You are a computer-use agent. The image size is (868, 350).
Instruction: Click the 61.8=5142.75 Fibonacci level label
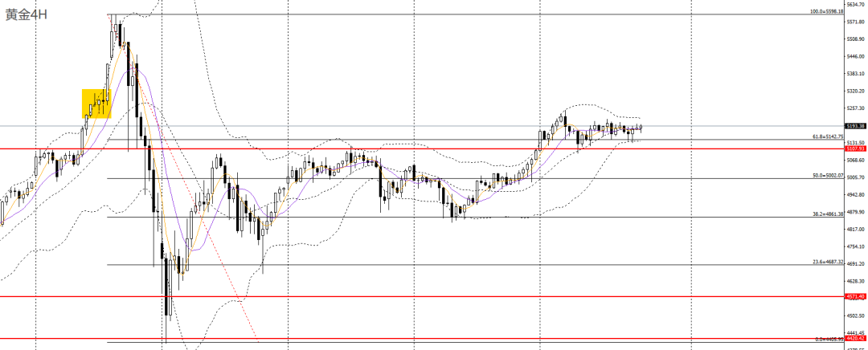point(828,136)
